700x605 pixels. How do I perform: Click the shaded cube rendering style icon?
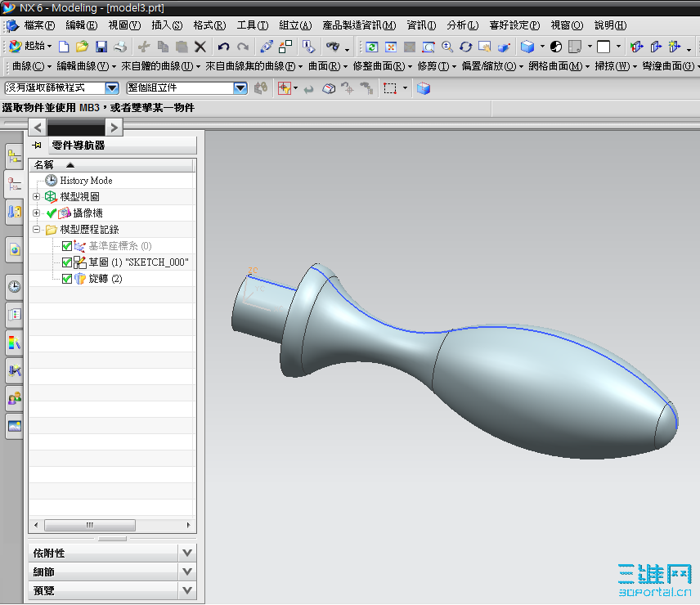[x=527, y=47]
